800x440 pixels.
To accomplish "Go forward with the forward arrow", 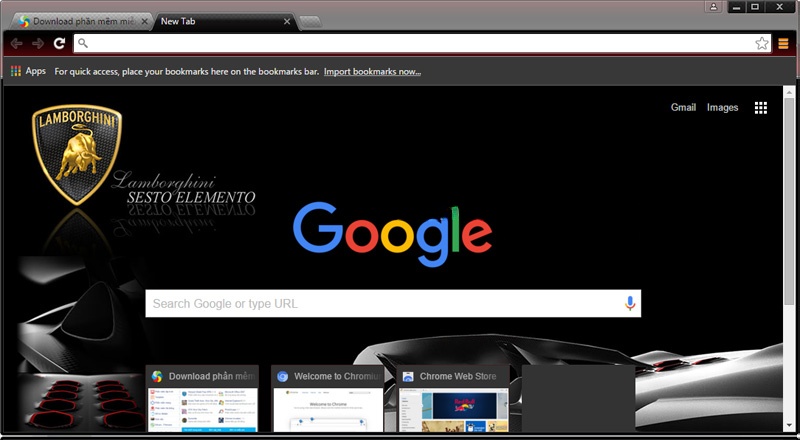I will [x=38, y=43].
